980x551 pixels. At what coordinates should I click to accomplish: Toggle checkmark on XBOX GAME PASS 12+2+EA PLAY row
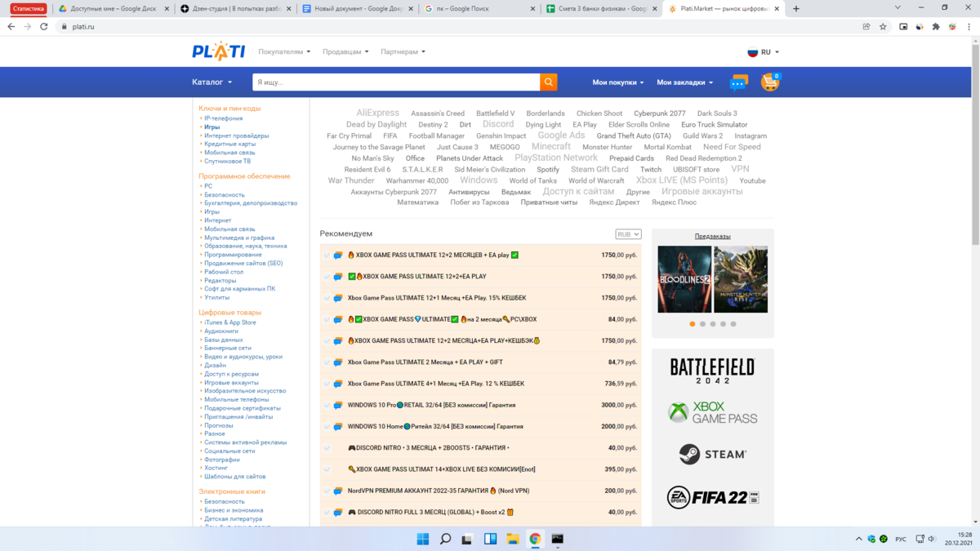[327, 277]
